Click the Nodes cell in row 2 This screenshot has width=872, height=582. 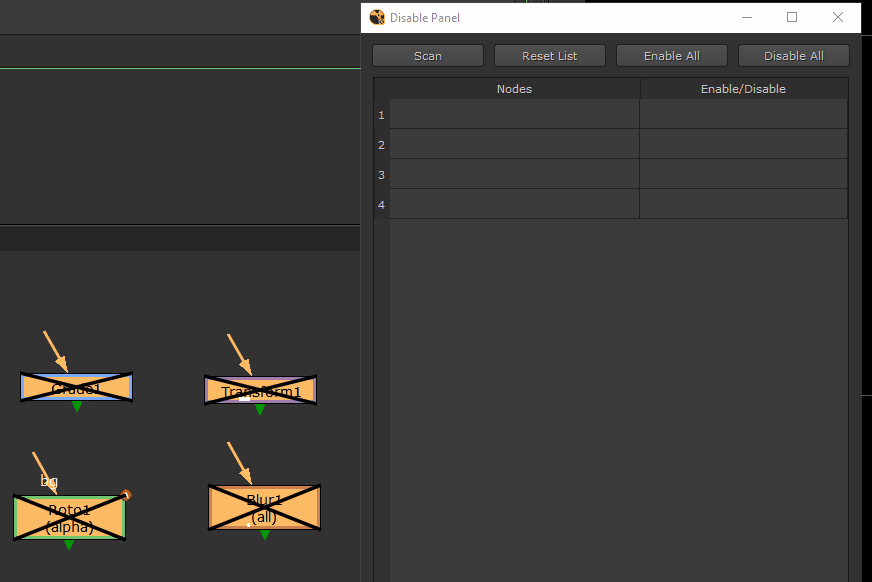(x=514, y=144)
